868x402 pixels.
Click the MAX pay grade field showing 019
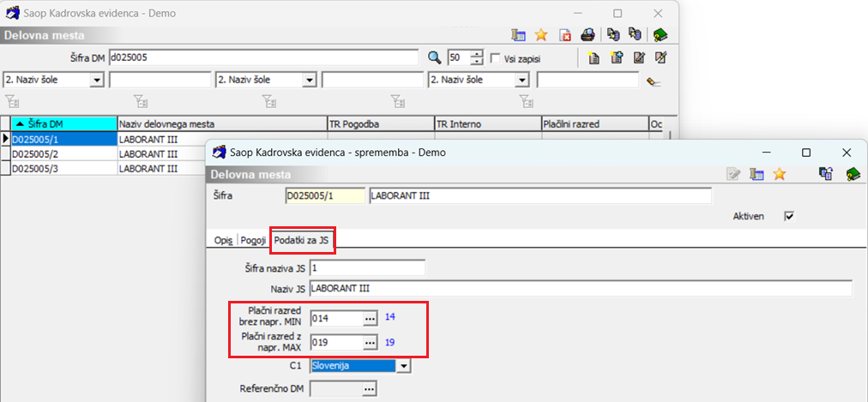point(336,342)
